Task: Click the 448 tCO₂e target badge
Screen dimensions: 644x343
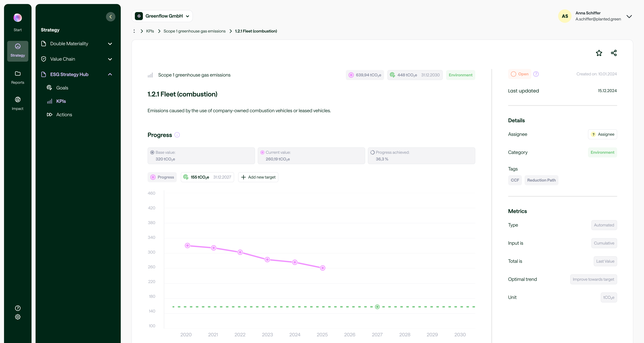Action: click(x=415, y=75)
